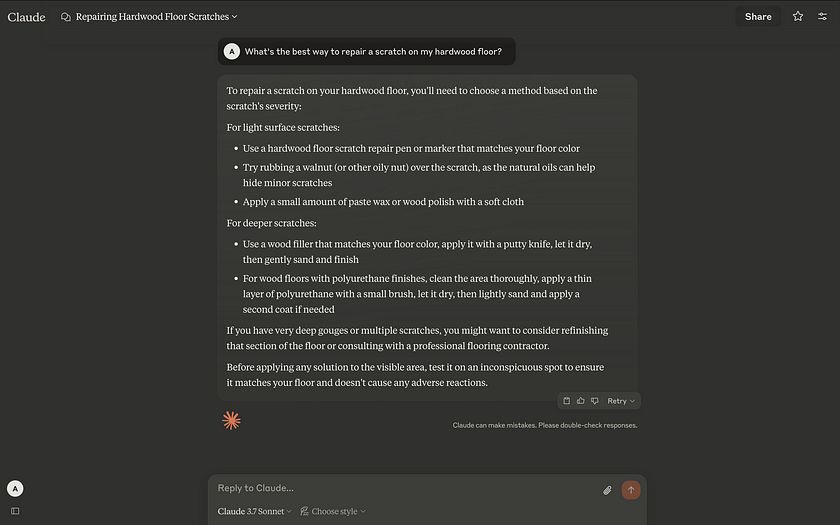The height and width of the screenshot is (525, 840).
Task: Click the Reply to Claude input field
Action: point(407,488)
